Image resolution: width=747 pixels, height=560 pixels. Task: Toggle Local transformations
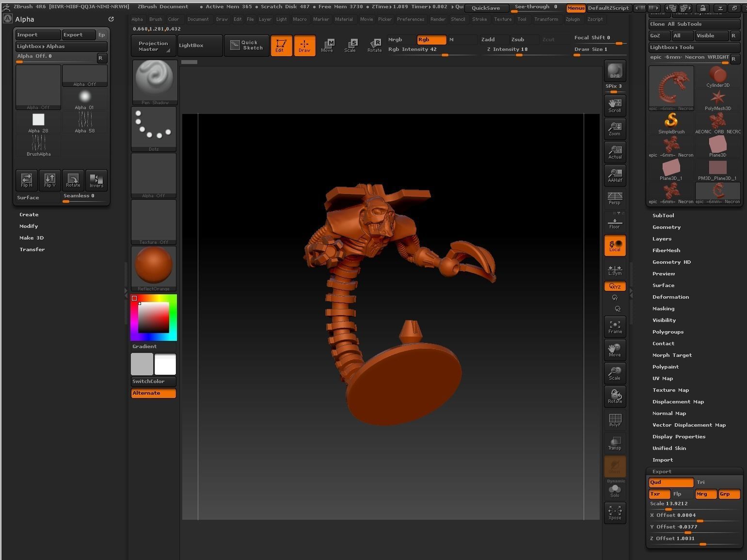pyautogui.click(x=615, y=245)
